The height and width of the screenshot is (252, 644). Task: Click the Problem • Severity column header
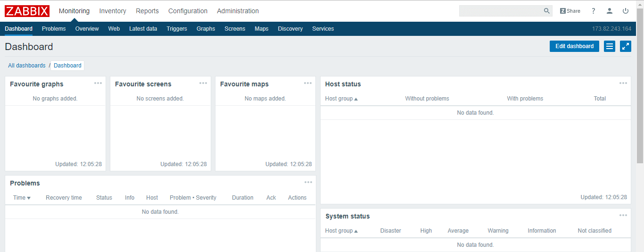(x=193, y=198)
